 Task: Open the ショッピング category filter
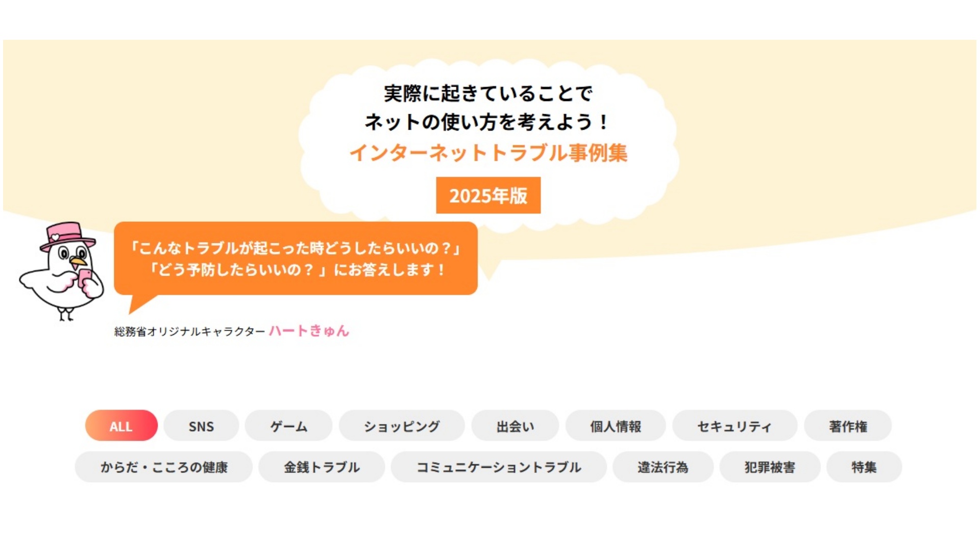click(x=402, y=425)
